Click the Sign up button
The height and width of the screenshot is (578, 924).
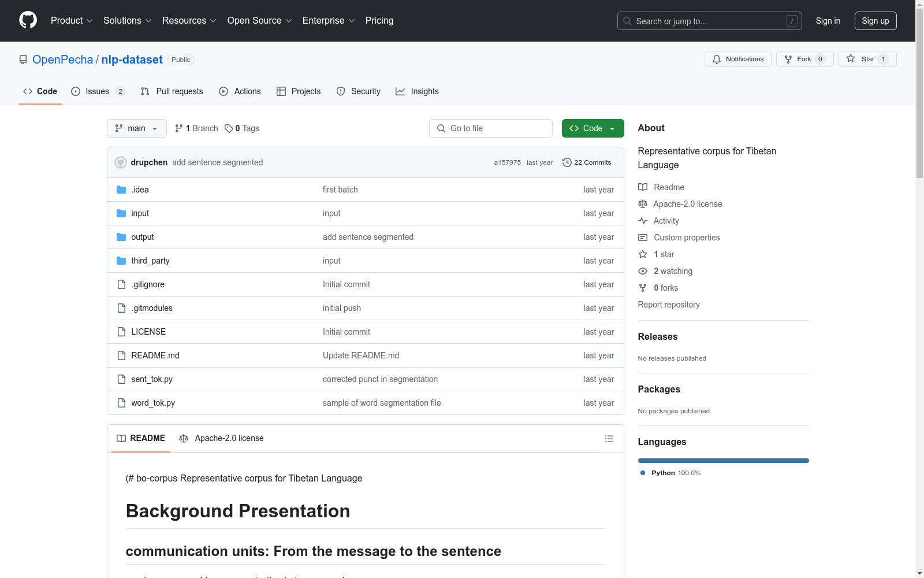click(x=875, y=21)
